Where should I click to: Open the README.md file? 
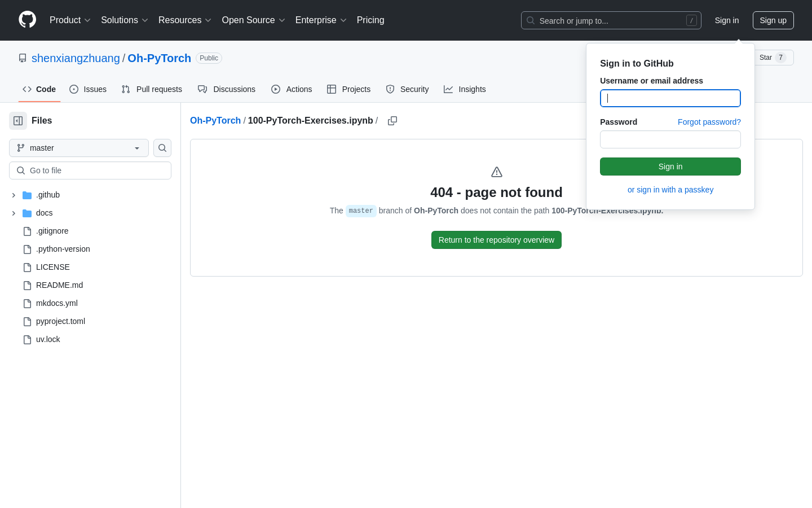[x=59, y=285]
